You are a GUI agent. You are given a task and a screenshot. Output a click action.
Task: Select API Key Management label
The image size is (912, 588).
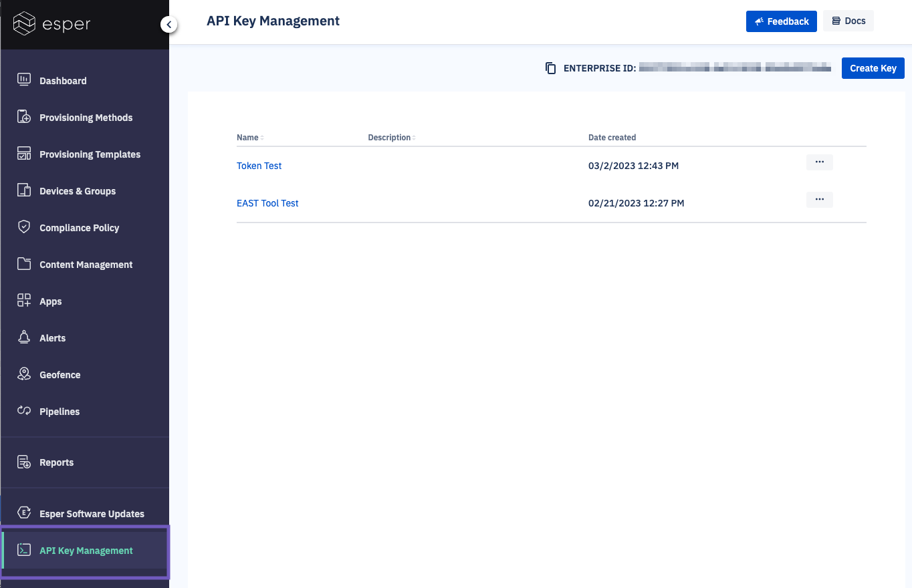86,551
